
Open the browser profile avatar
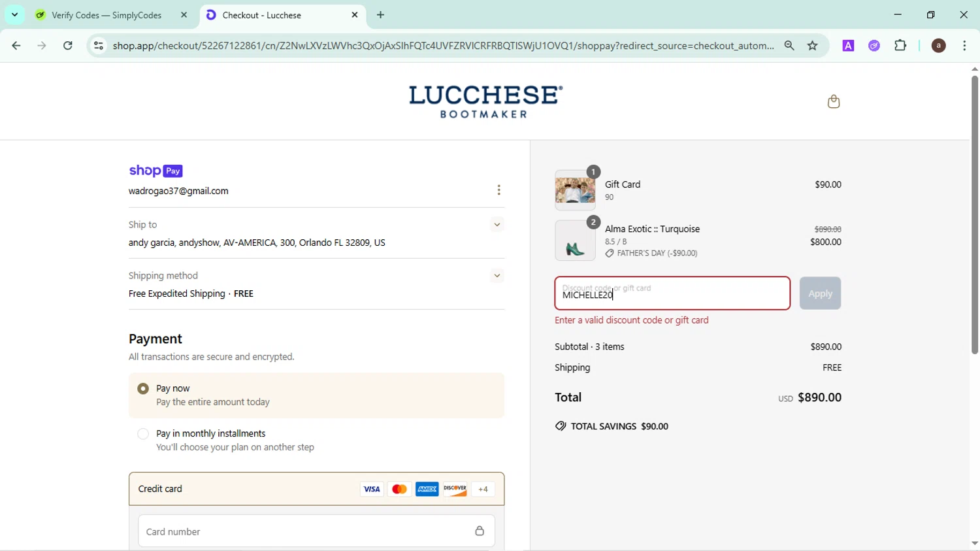(x=939, y=46)
